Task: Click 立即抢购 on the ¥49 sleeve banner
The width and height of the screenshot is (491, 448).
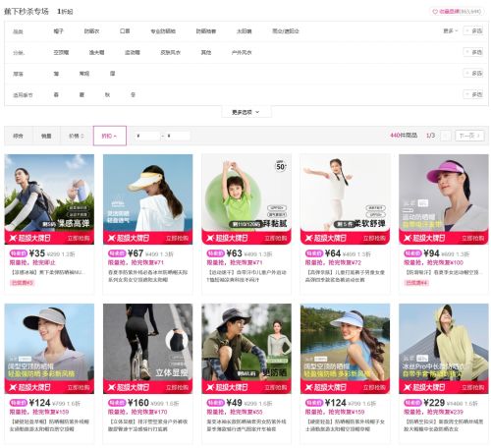Action: pos(275,387)
